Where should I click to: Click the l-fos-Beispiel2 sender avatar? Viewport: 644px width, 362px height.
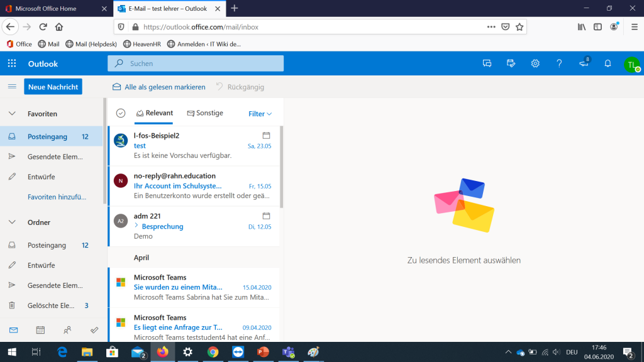pyautogui.click(x=121, y=140)
